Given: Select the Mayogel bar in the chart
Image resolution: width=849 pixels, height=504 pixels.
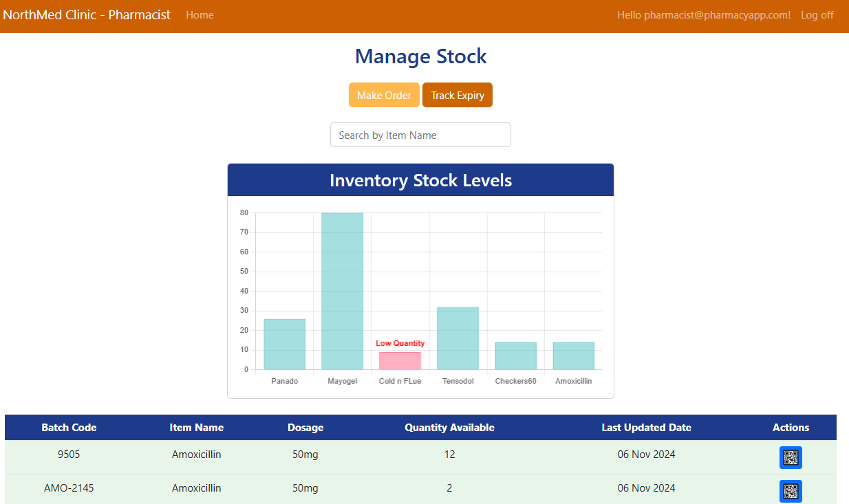Looking at the screenshot, I should point(342,291).
